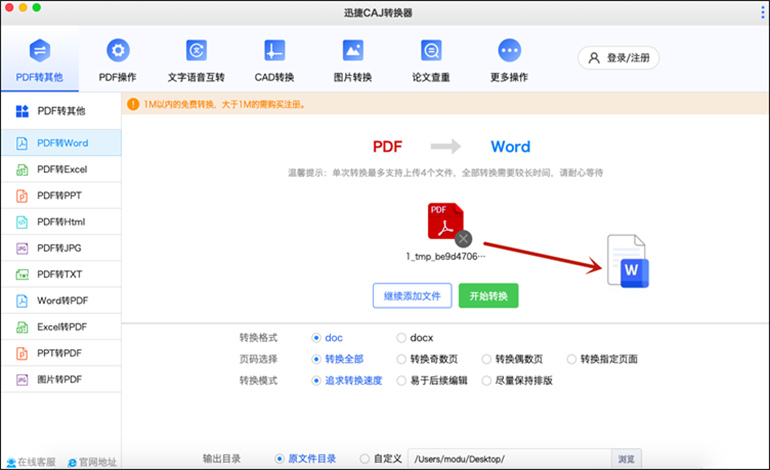The image size is (770, 470).
Task: Click the notice text about 1M free conversion
Action: pos(224,104)
